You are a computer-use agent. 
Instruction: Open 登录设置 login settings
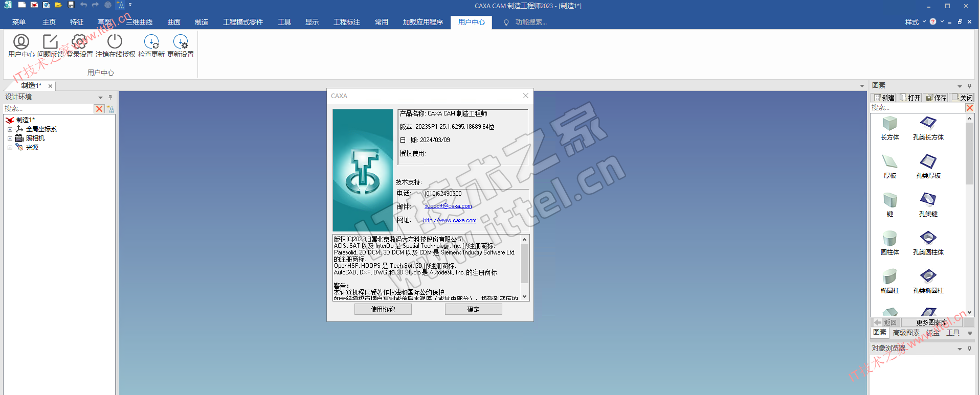(x=79, y=45)
